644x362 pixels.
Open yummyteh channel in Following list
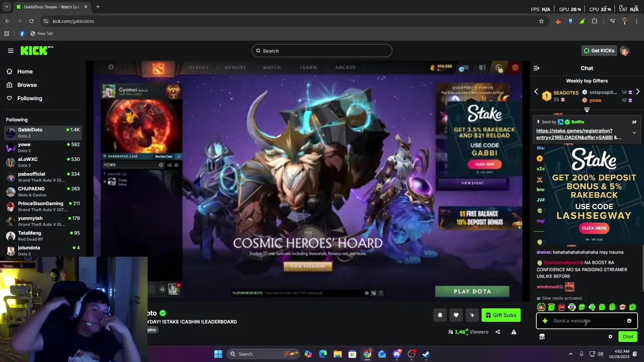click(43, 221)
